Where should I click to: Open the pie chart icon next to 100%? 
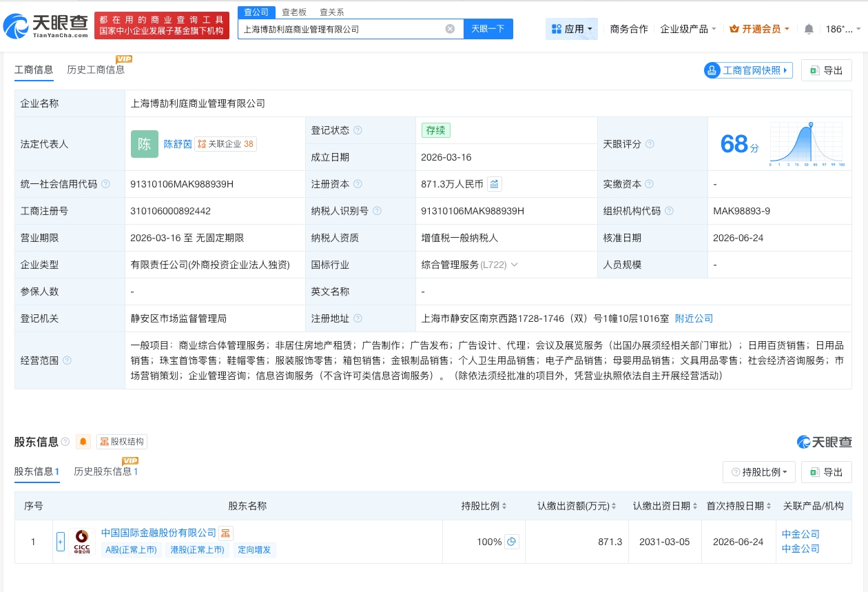click(x=511, y=542)
